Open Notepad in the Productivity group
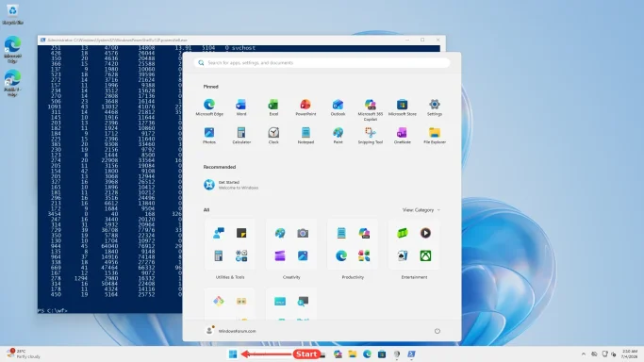 coord(341,233)
